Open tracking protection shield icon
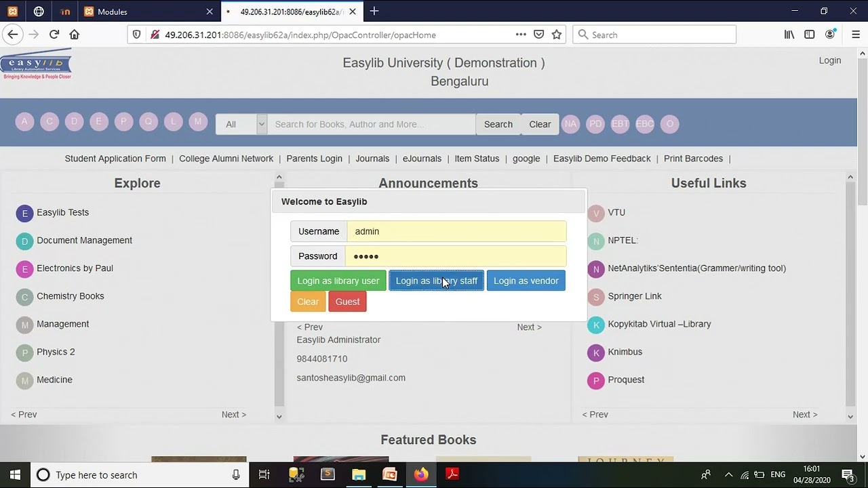The width and height of the screenshot is (868, 488). [136, 35]
